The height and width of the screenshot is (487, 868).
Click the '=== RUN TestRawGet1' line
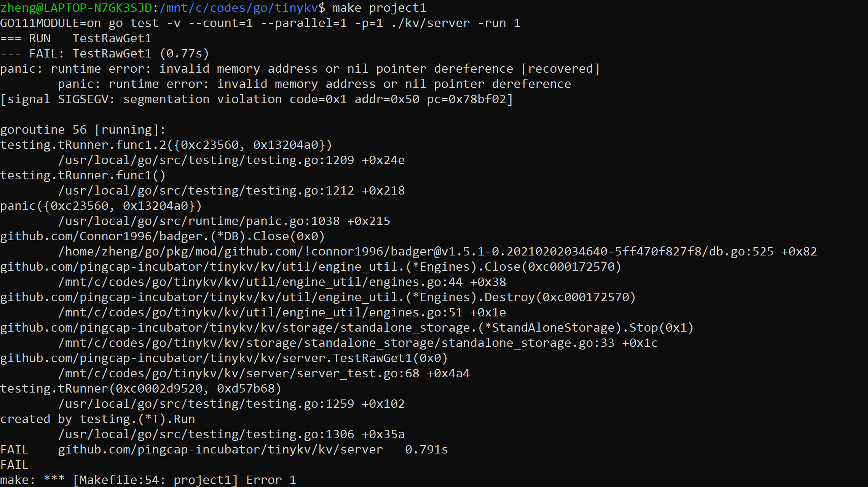coord(76,38)
